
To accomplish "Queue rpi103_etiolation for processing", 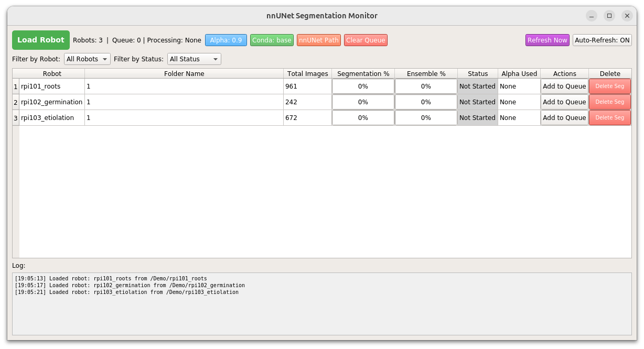I will (x=564, y=117).
